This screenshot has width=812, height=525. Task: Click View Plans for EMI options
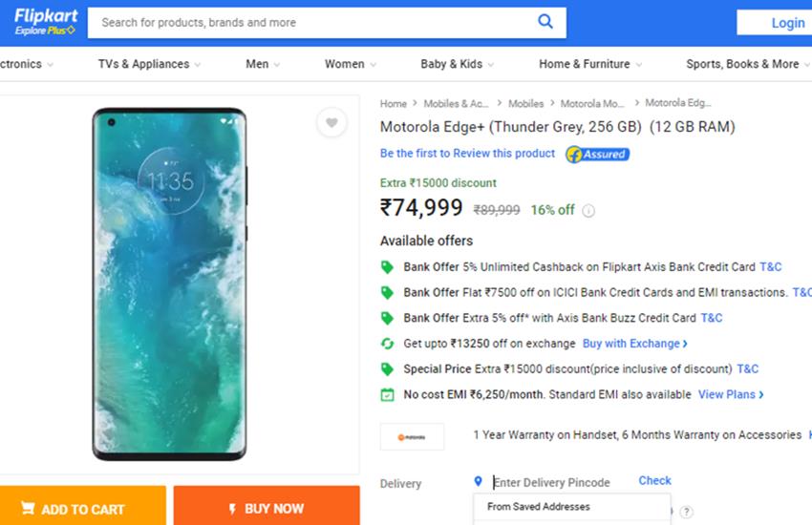point(731,394)
